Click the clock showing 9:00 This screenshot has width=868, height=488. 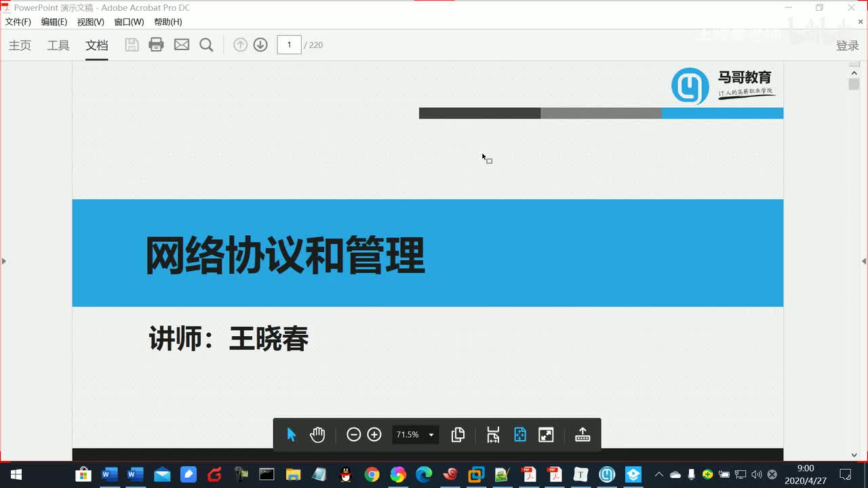[806, 468]
